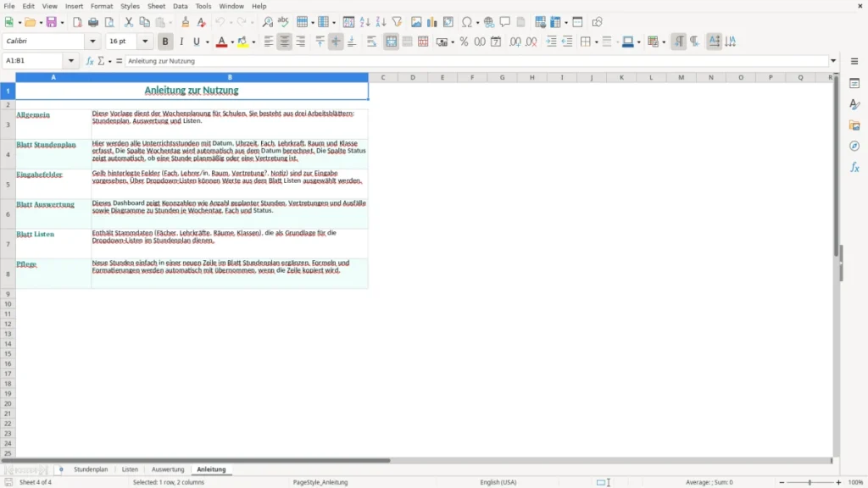Format as Percent icon
The width and height of the screenshot is (868, 488).
[464, 42]
